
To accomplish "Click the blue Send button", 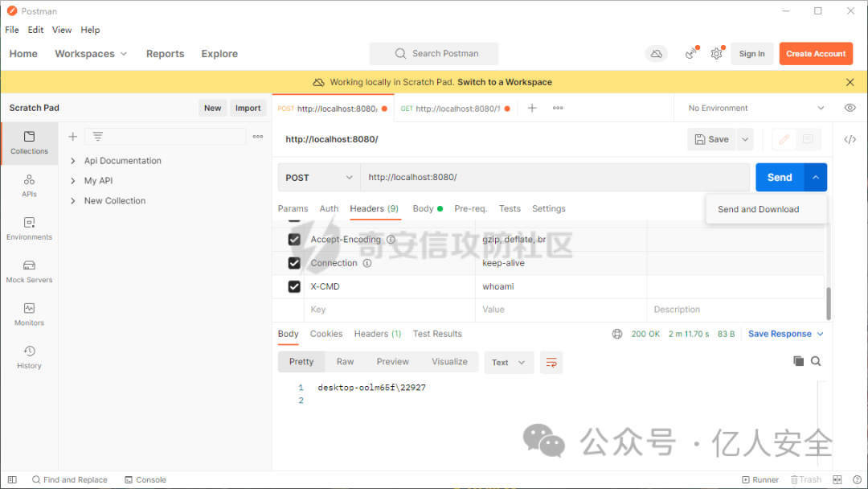I will coord(780,177).
